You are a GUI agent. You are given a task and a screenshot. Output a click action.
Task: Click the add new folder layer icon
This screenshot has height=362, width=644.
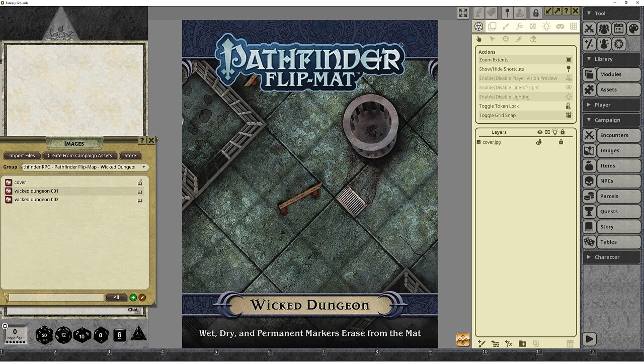(x=522, y=343)
